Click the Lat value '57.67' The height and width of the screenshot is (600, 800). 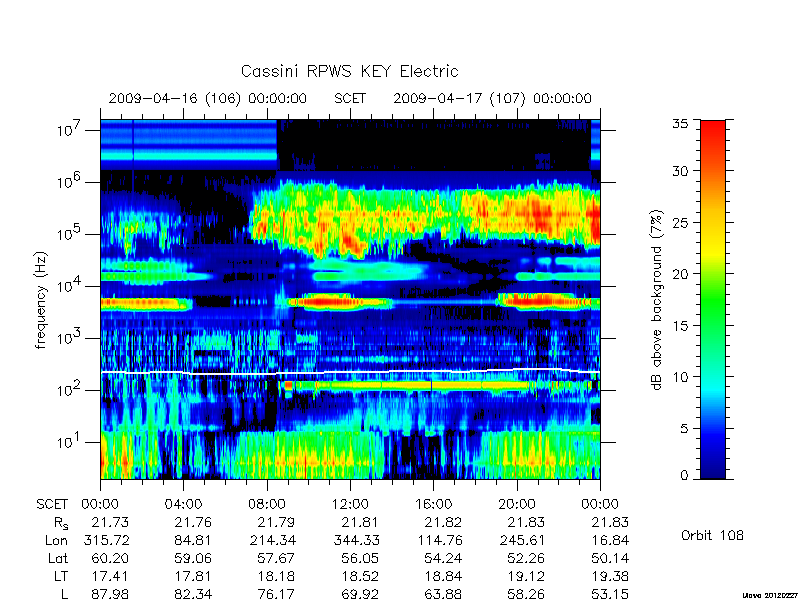(x=276, y=558)
